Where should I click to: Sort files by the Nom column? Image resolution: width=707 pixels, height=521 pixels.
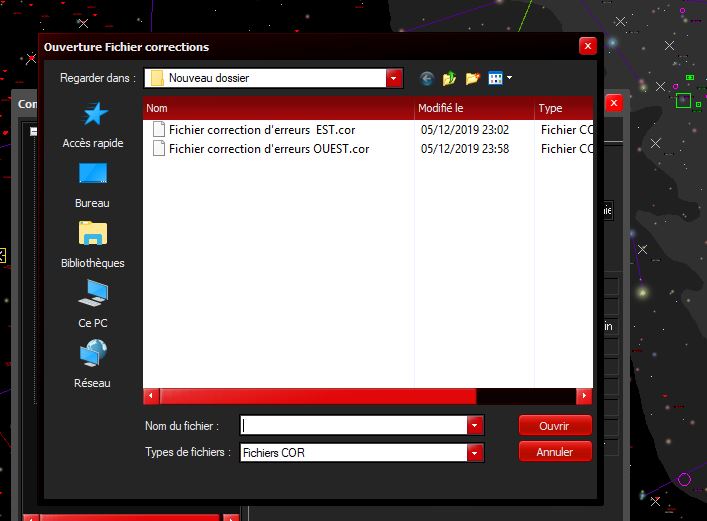coord(278,108)
